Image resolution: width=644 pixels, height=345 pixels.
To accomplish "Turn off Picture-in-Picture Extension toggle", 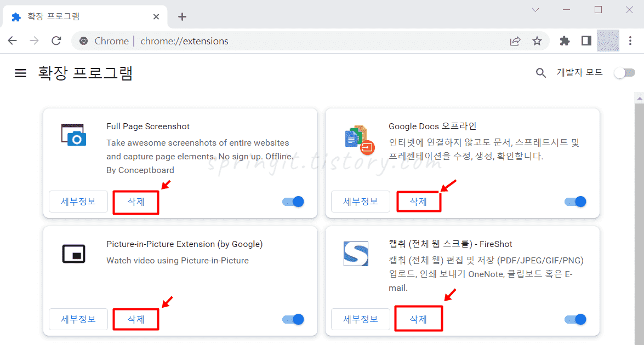I will 293,320.
